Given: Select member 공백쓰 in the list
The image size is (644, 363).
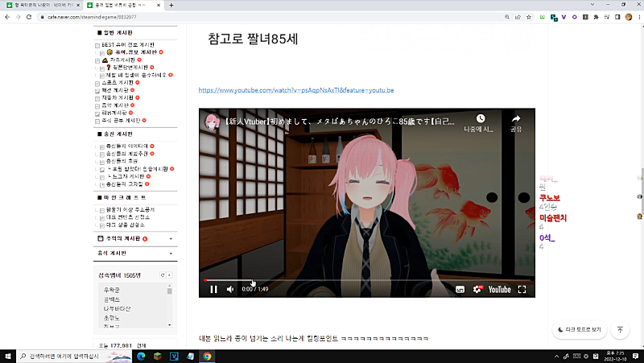Looking at the screenshot, I should pos(112,299).
